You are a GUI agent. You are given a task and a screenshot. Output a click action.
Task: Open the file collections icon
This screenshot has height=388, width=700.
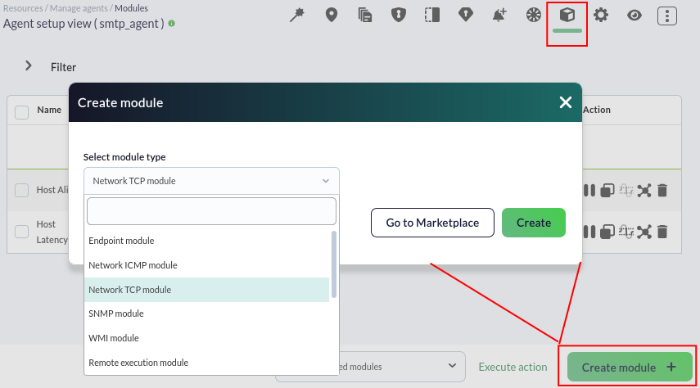[365, 15]
